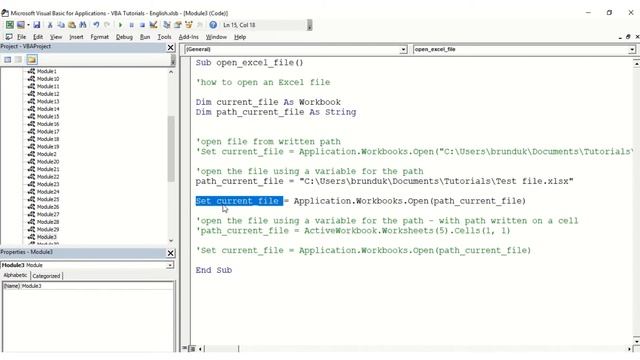Click the Cut scissors icon

[x=50, y=25]
